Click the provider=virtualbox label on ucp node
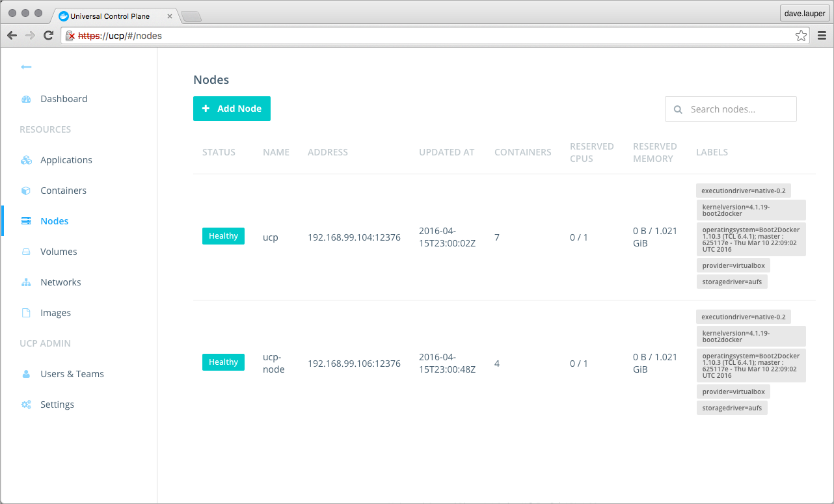834x504 pixels. (x=733, y=265)
